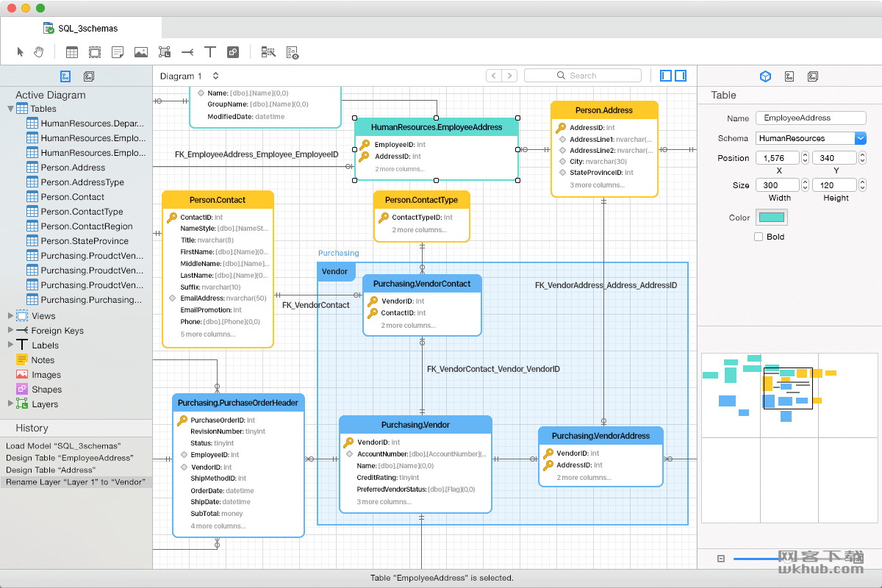Choose the new View tool in toolbar
Viewport: 882px width, 588px height.
[x=95, y=52]
